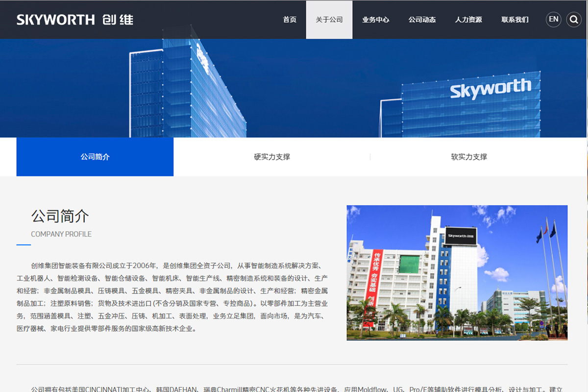
Task: Open the search magnifier icon
Action: (574, 20)
